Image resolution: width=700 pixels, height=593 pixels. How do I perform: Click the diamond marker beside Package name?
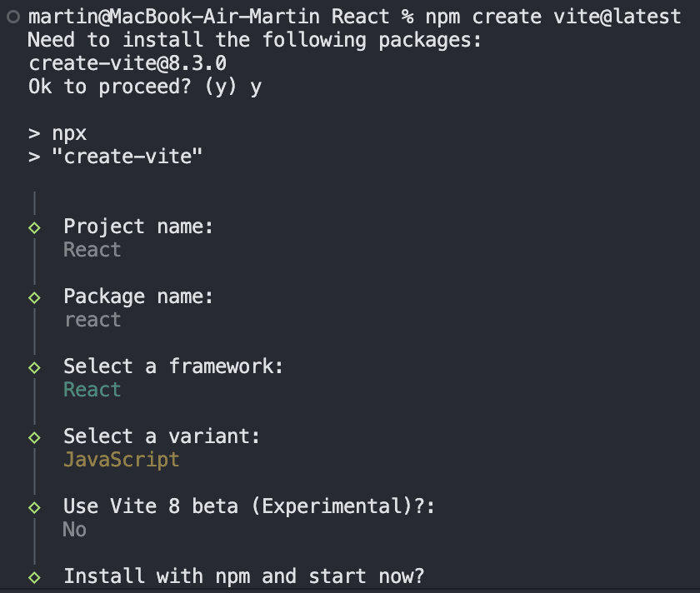pos(35,297)
